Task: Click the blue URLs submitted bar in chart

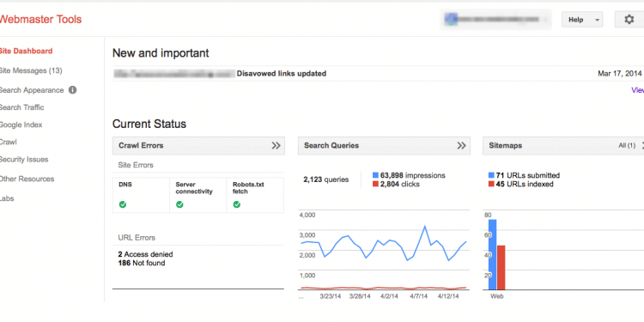Action: [x=493, y=255]
